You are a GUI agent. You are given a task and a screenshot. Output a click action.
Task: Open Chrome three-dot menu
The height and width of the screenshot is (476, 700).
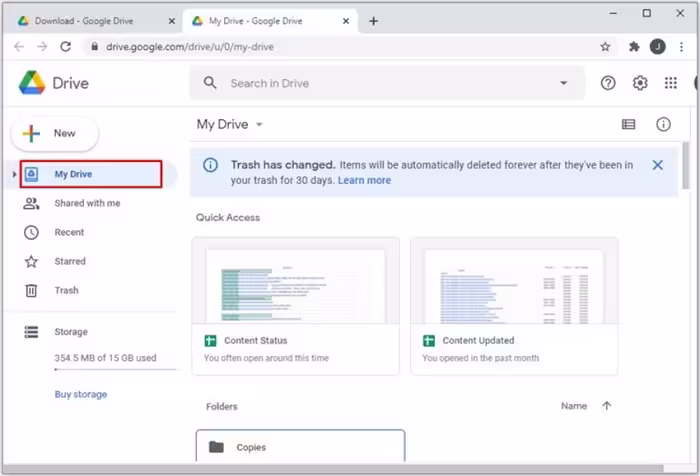[681, 46]
